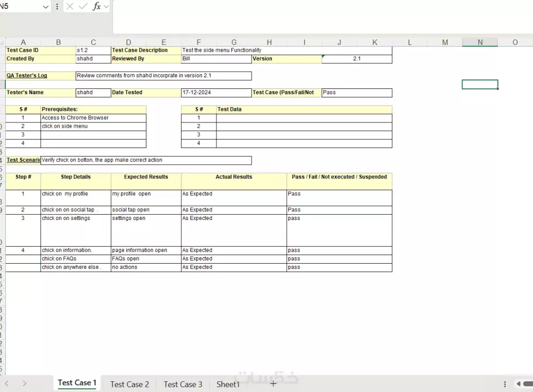
Task: Select the cell containing 's1.2'
Action: pos(93,50)
